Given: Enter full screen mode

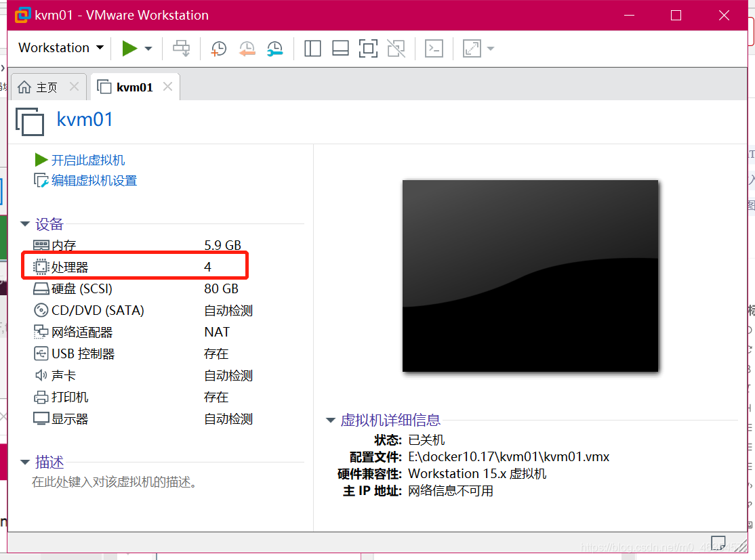Looking at the screenshot, I should 368,48.
